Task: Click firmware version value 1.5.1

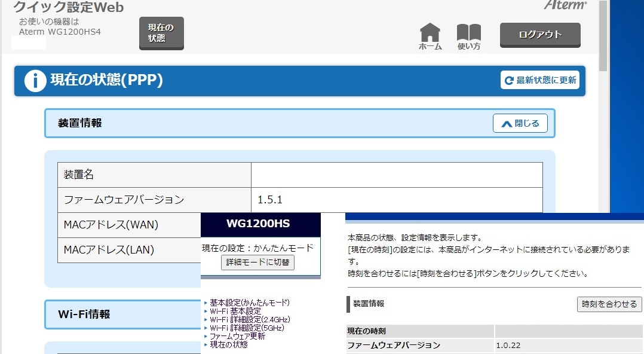Action: pyautogui.click(x=270, y=200)
